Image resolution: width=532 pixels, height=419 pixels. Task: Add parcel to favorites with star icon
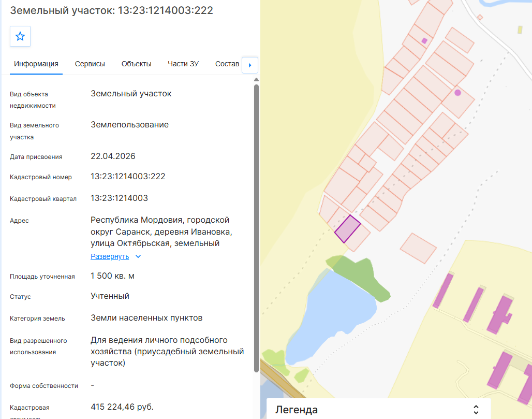(20, 36)
